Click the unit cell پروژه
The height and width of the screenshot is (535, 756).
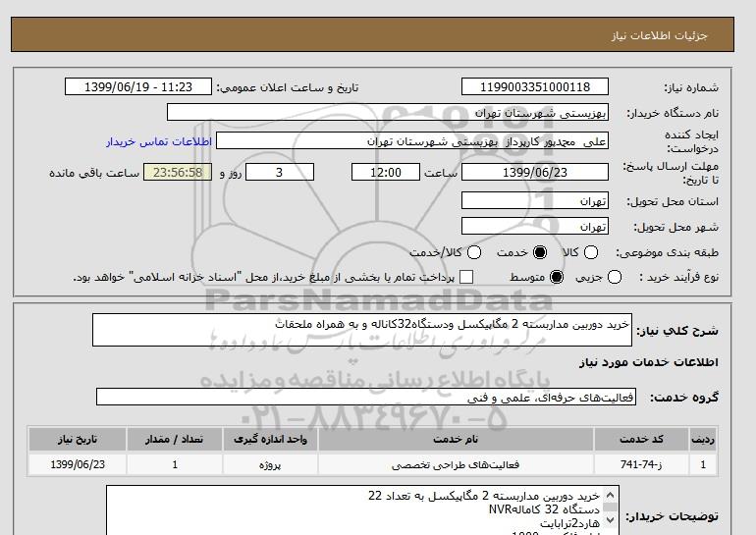coord(270,464)
